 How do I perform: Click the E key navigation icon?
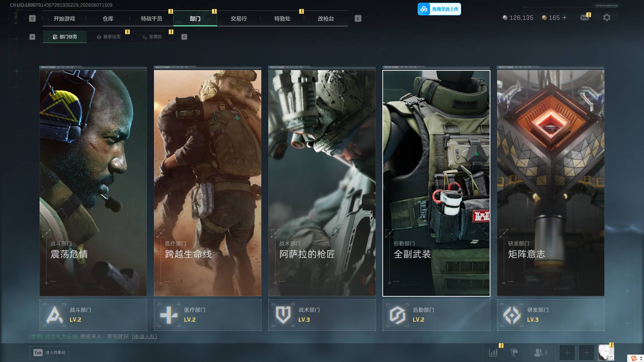point(358,18)
